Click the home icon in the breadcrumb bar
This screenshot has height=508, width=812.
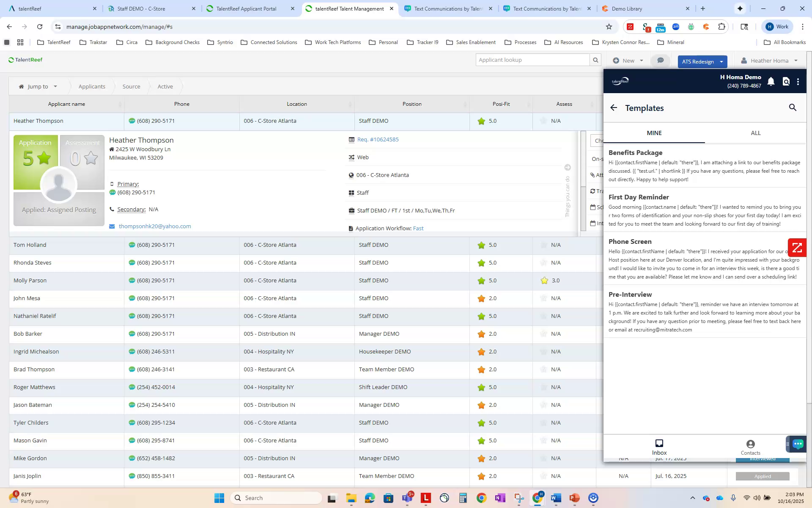21,86
